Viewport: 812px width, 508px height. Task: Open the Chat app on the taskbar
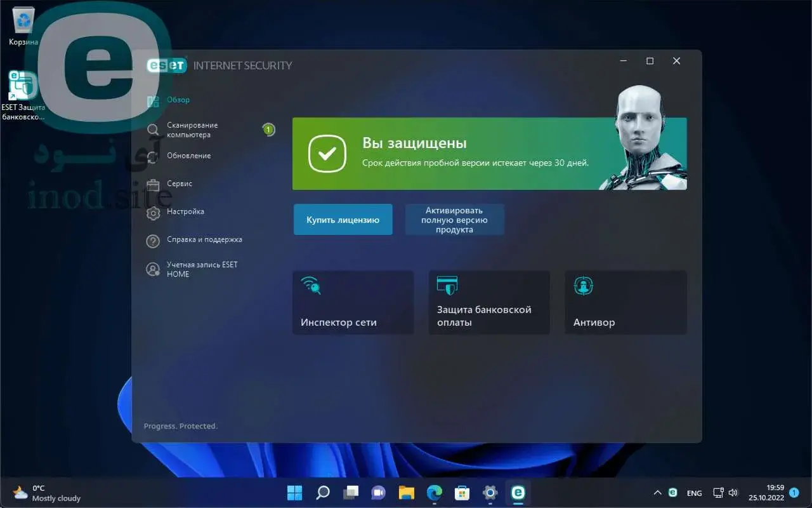[378, 492]
